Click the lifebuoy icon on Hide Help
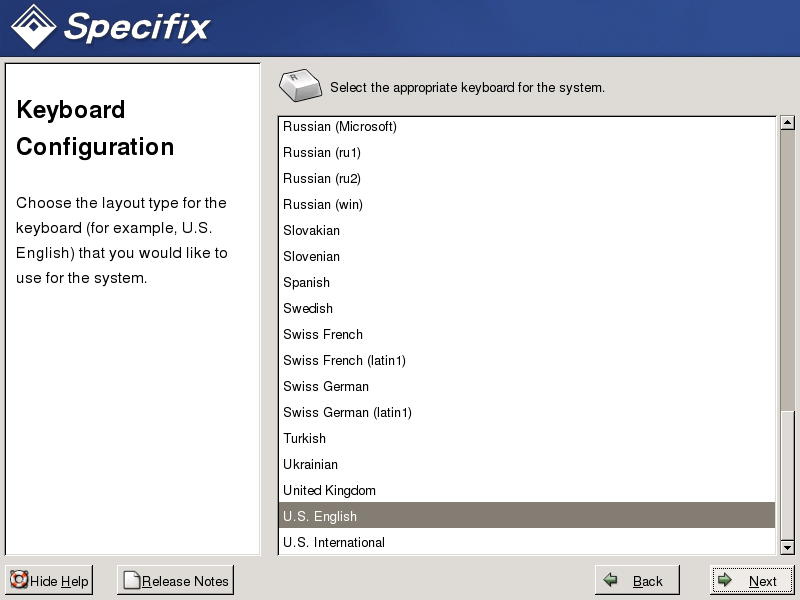800x600 pixels. (19, 580)
